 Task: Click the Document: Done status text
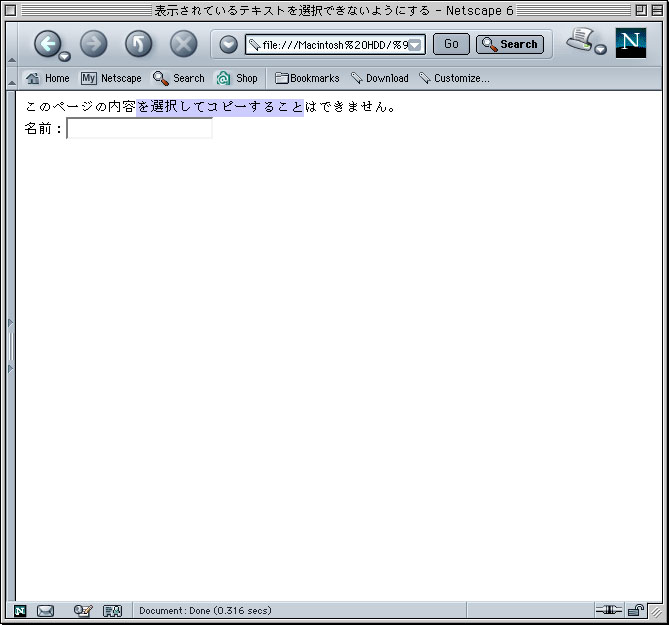(205, 610)
